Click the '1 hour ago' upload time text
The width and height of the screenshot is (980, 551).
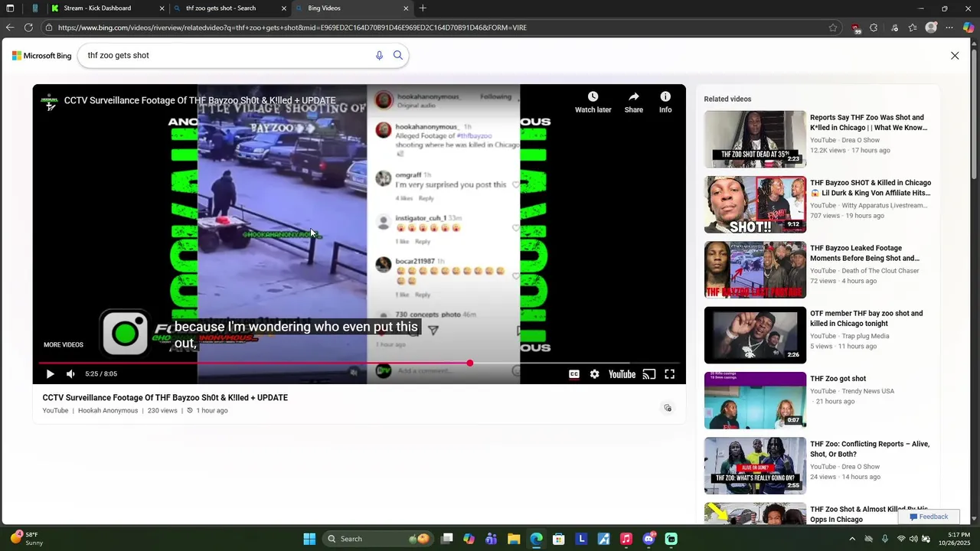[x=212, y=411]
